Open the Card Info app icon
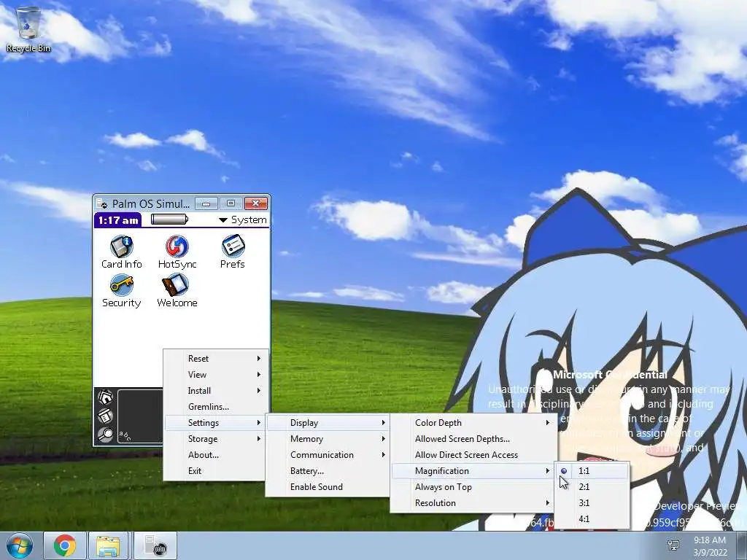The width and height of the screenshot is (747, 560). pyautogui.click(x=122, y=246)
